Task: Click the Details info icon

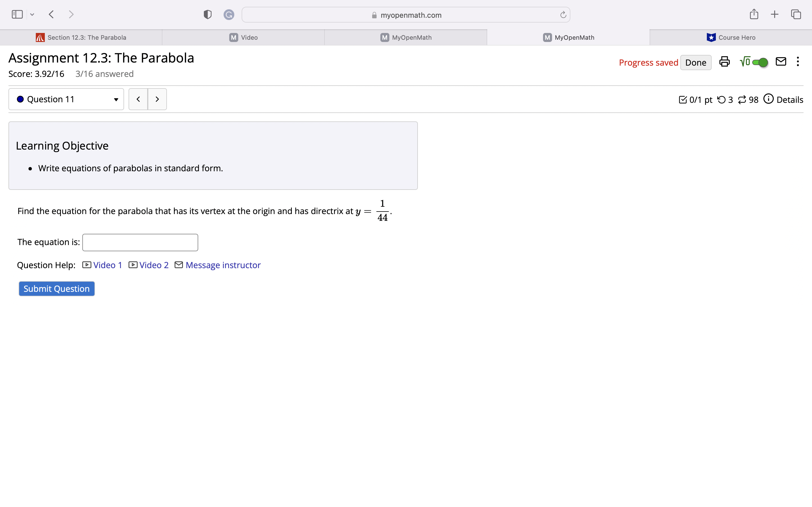Action: coord(768,99)
